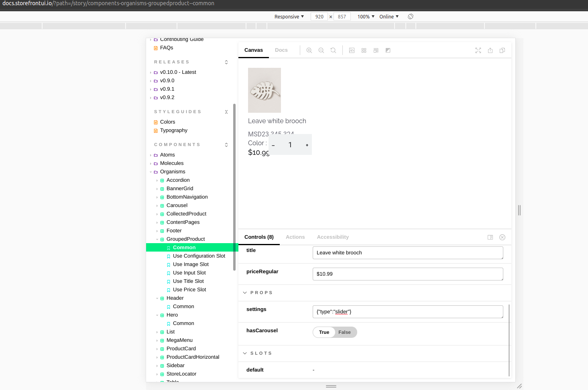The width and height of the screenshot is (588, 390).
Task: Collapse the PROPS section
Action: pos(245,293)
